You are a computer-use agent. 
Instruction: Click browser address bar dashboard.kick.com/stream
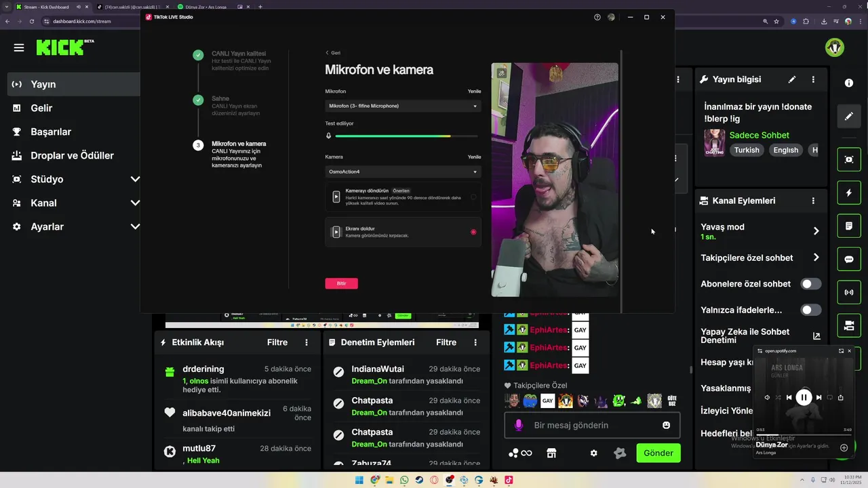(x=81, y=21)
